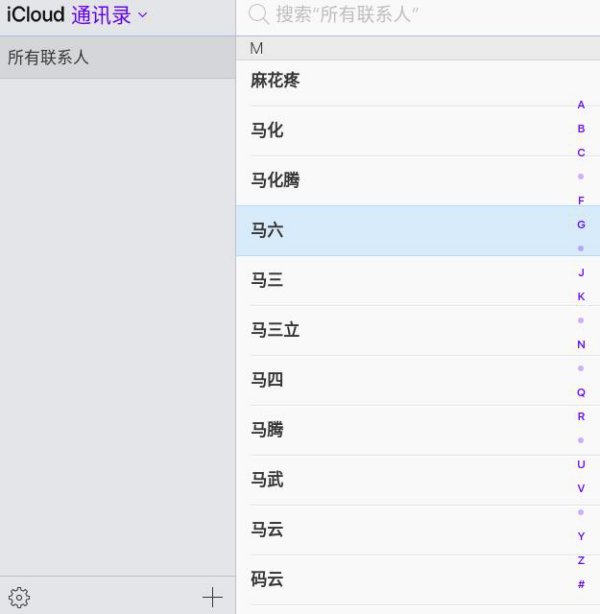Open contact 马化
Screen dimensions: 600x614
tap(418, 131)
